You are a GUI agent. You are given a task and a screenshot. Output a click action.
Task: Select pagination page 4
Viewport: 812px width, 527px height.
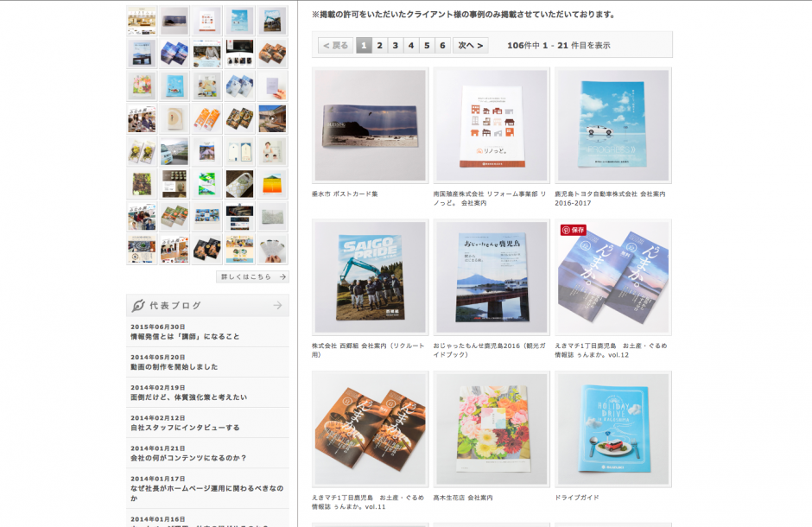411,45
